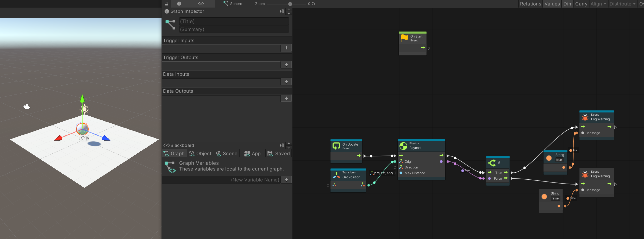Toggle Values display in the toolbar
The image size is (644, 239).
click(x=552, y=4)
